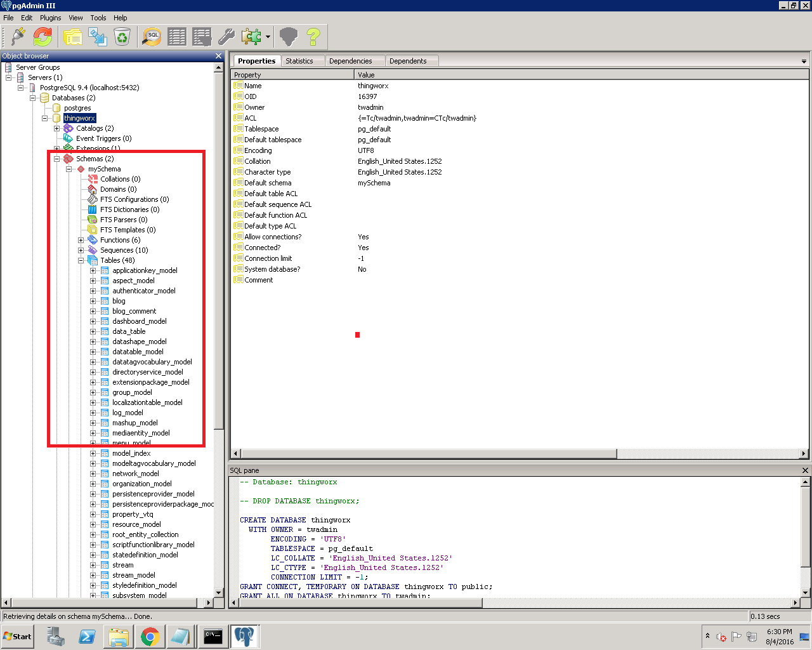Open Command Prompt from the taskbar
The image size is (812, 650).
coord(213,637)
